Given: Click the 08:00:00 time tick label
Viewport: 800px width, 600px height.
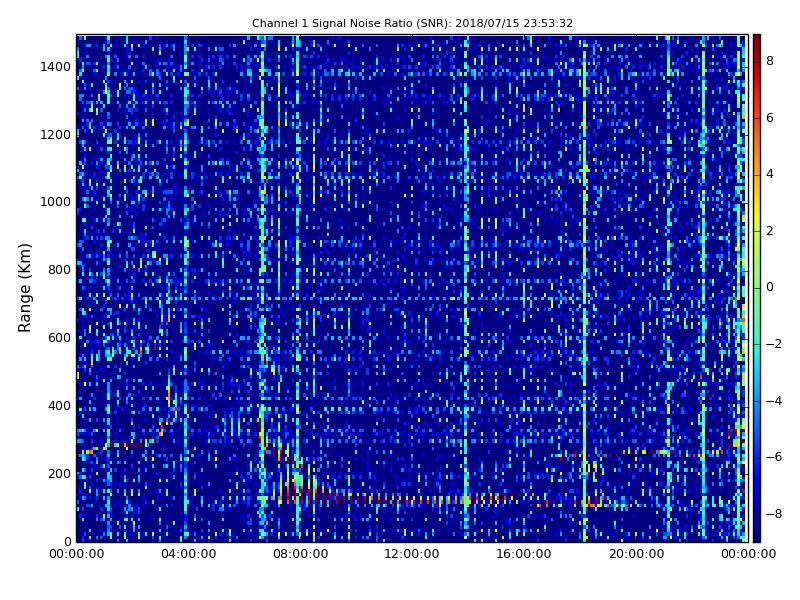Looking at the screenshot, I should 301,554.
